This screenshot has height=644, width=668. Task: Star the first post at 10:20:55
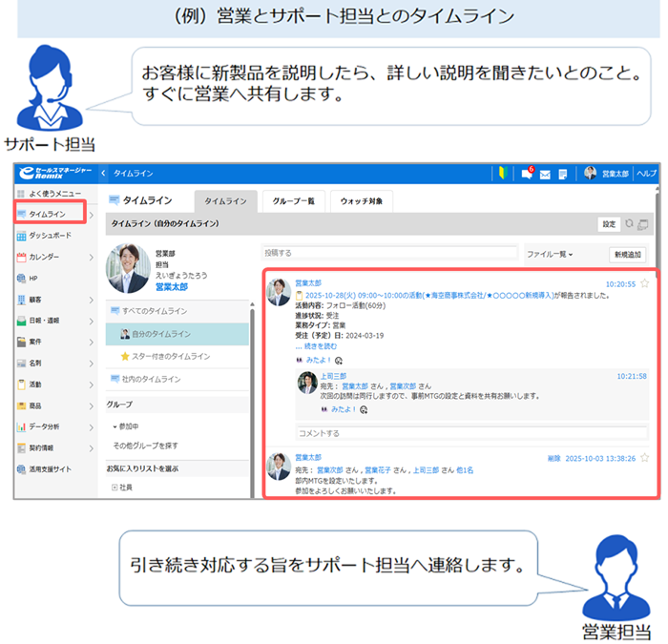click(644, 283)
